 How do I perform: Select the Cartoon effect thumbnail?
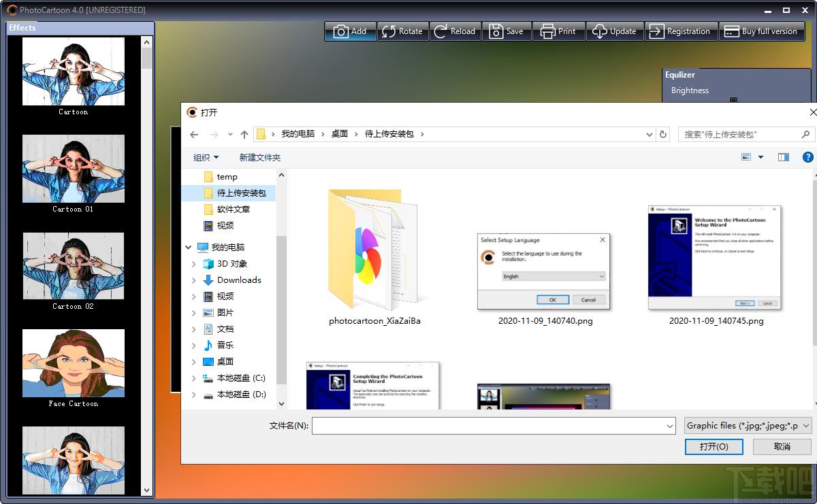(x=74, y=71)
